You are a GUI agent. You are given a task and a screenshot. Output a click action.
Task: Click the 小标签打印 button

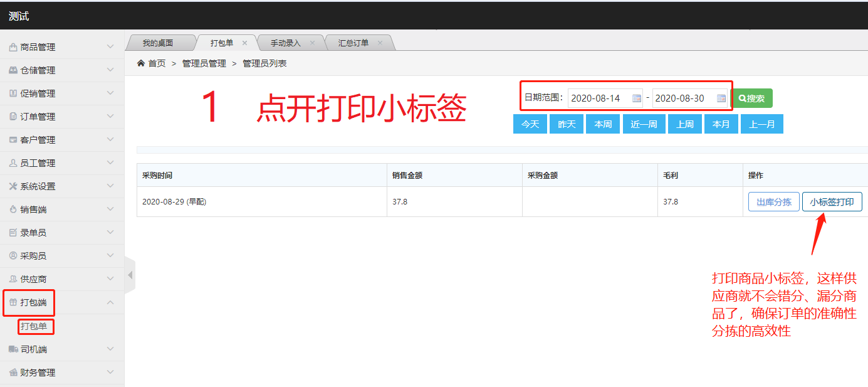832,202
